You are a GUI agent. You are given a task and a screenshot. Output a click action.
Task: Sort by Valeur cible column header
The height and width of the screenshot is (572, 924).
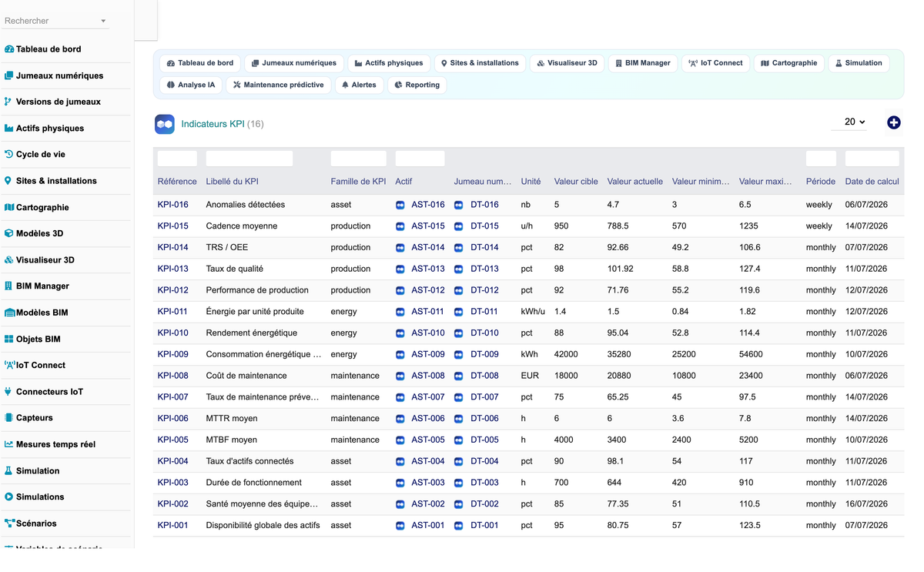[x=576, y=182]
